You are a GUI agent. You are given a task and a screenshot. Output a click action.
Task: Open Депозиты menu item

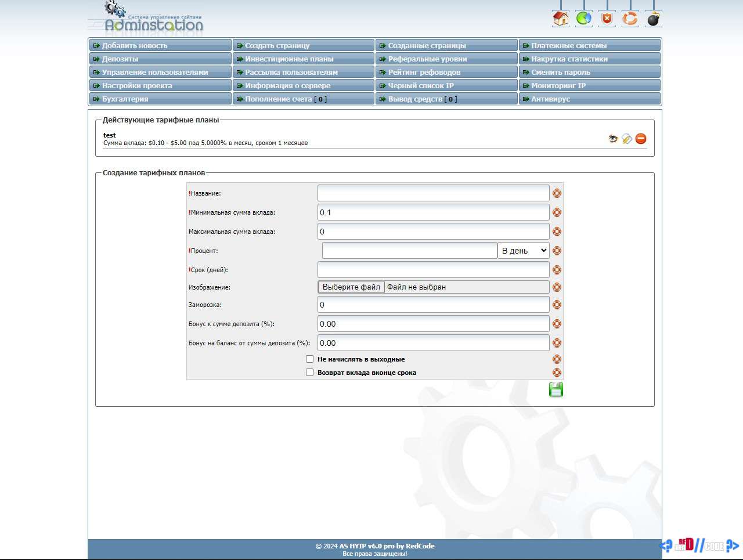click(160, 59)
